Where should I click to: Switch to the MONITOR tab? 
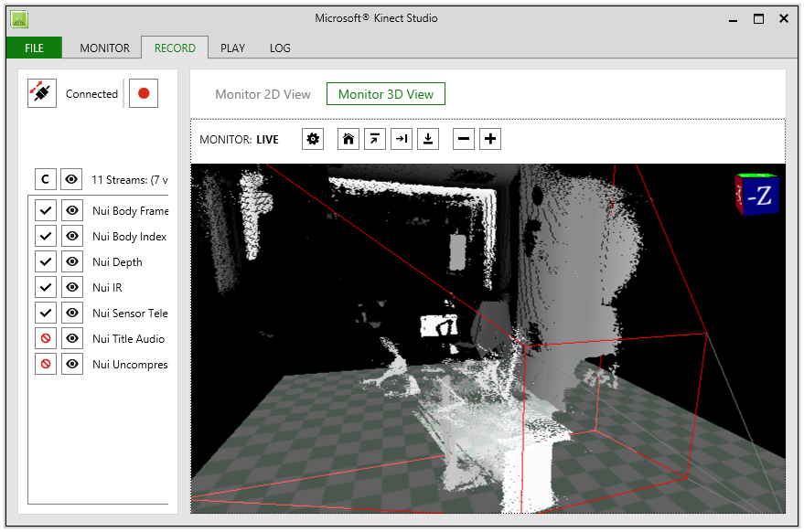tap(104, 48)
